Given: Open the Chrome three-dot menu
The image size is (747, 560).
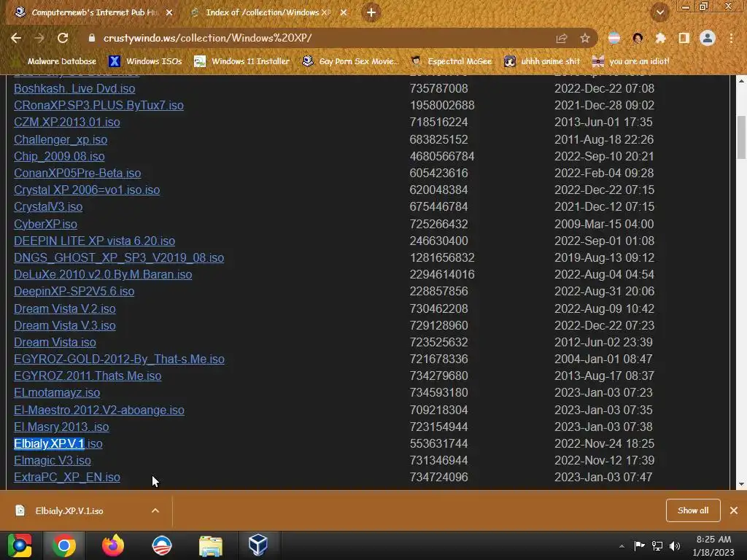Looking at the screenshot, I should click(731, 38).
